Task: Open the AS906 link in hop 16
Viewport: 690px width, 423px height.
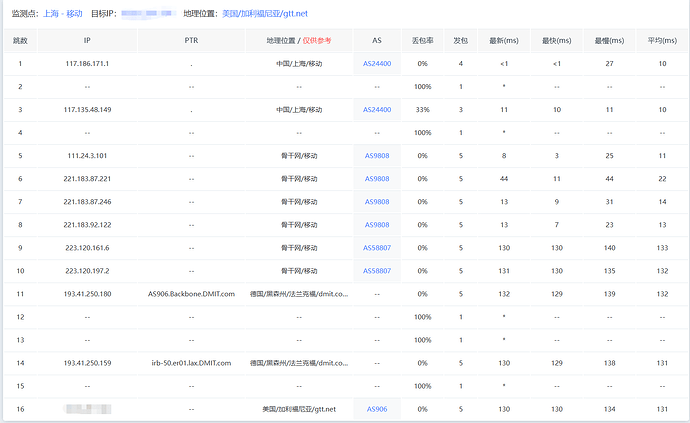Action: 377,409
